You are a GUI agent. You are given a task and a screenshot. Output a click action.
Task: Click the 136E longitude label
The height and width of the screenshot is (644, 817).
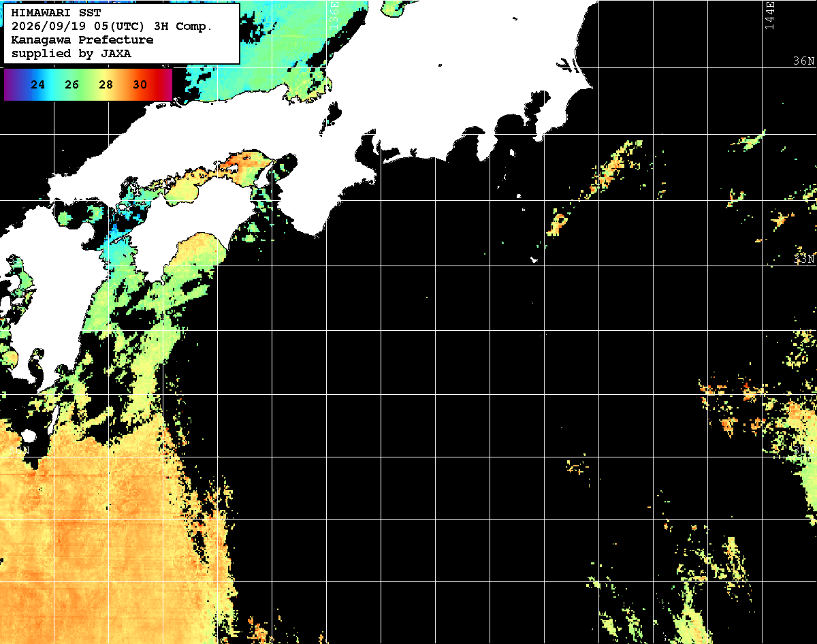333,14
